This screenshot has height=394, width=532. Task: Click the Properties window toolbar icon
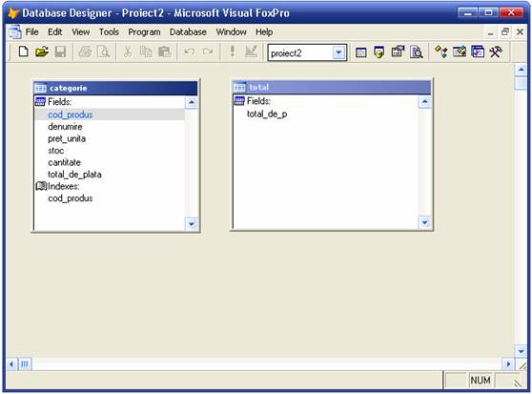[x=398, y=52]
